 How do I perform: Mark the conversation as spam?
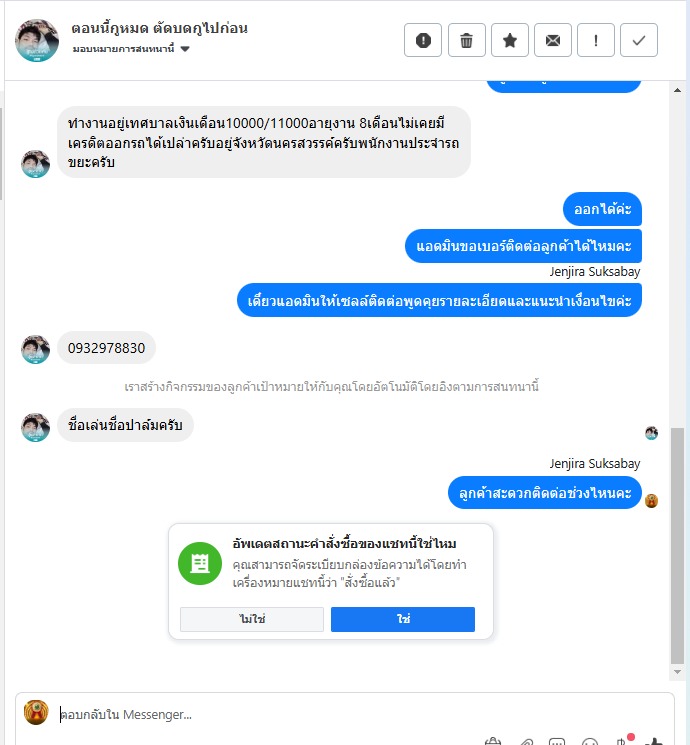point(423,40)
